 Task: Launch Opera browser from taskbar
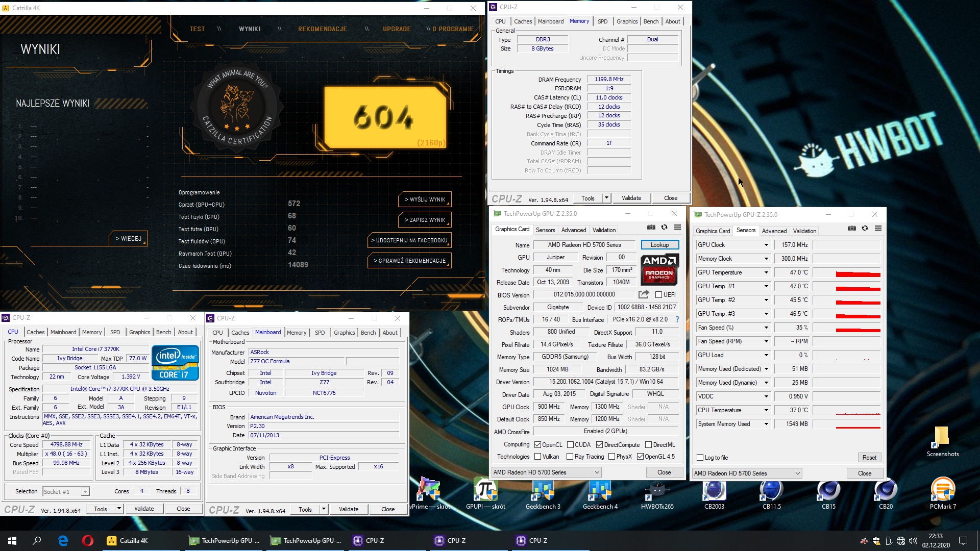(x=87, y=541)
